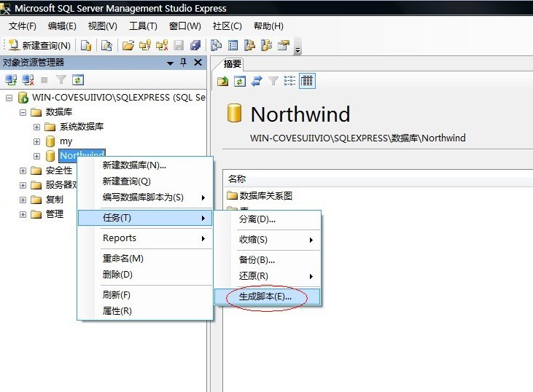Screen dimensions: 533x392
Task: Choose 备份(B)... in the tasks submenu
Action: (x=268, y=260)
